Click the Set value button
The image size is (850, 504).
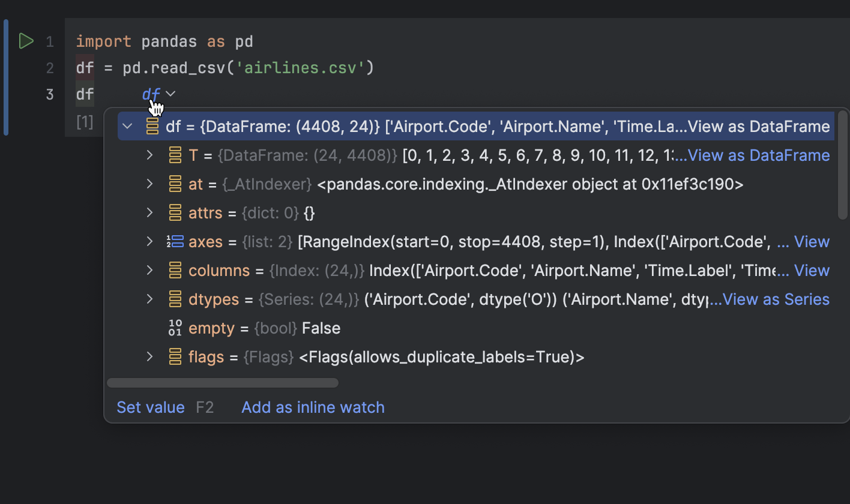pos(151,407)
